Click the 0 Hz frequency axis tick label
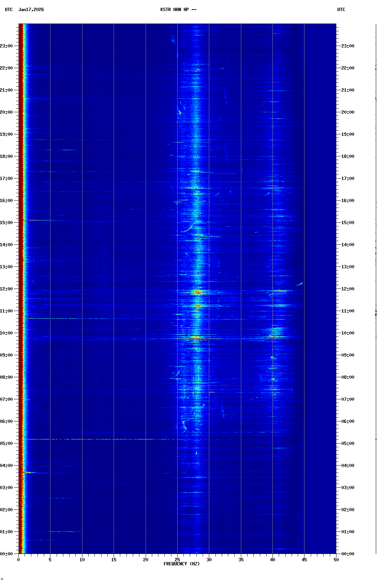Image resolution: width=392 pixels, height=583 pixels. point(18,560)
